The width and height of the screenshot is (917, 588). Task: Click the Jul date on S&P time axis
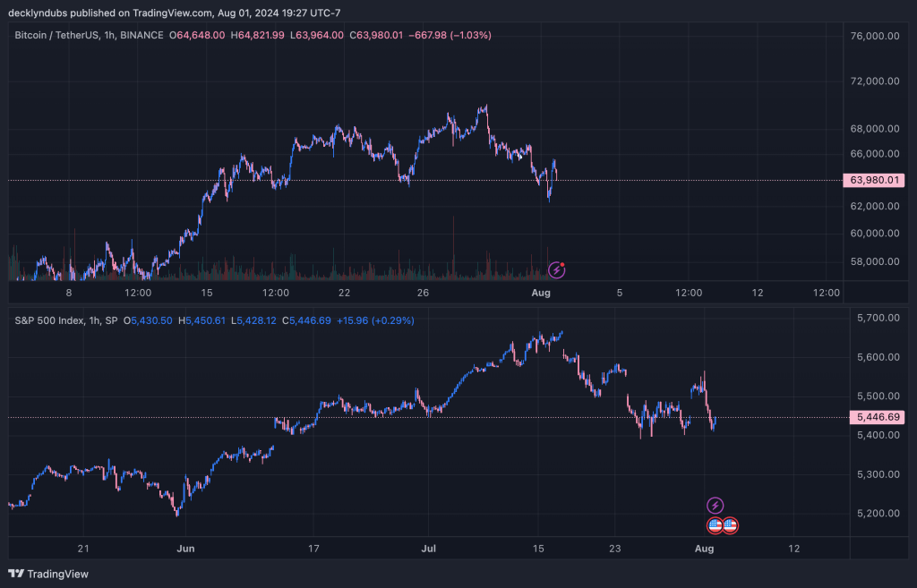pos(429,547)
